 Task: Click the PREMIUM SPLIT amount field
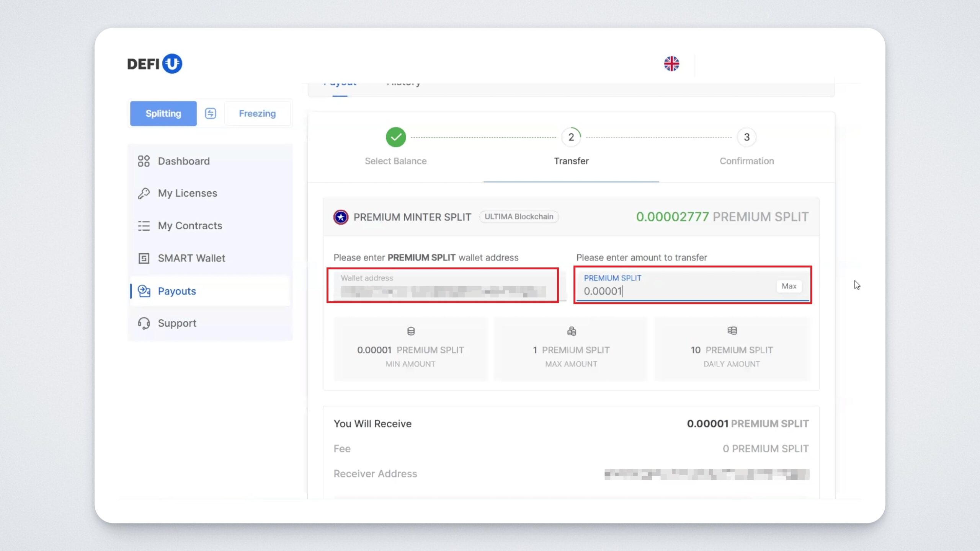[674, 291]
